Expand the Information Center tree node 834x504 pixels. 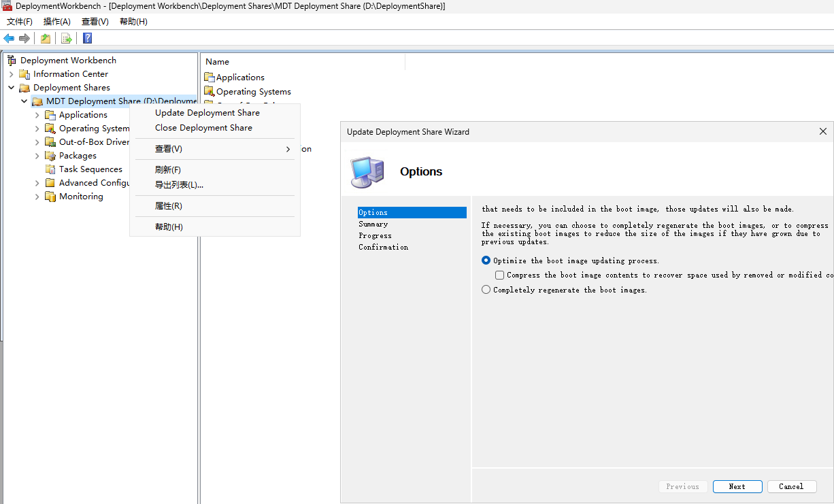[x=11, y=74]
